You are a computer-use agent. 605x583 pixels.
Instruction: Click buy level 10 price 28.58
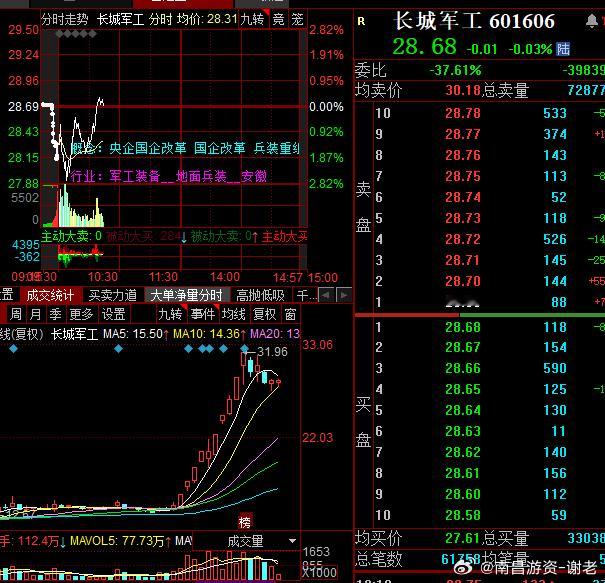(x=463, y=515)
